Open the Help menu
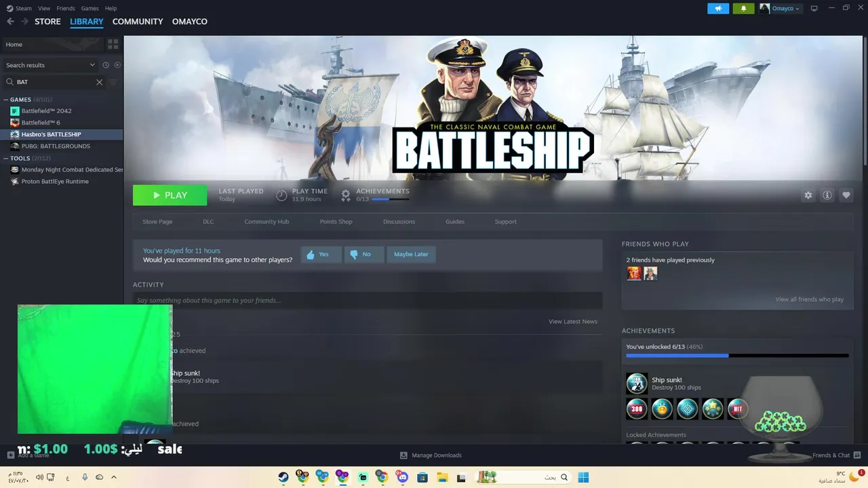Screen dimensions: 868x488 coord(111,8)
